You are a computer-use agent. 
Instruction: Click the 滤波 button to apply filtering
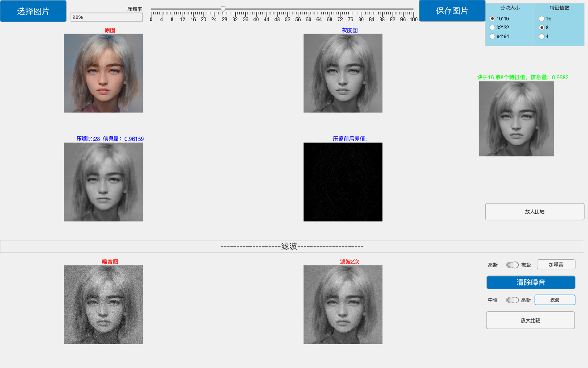pyautogui.click(x=555, y=300)
